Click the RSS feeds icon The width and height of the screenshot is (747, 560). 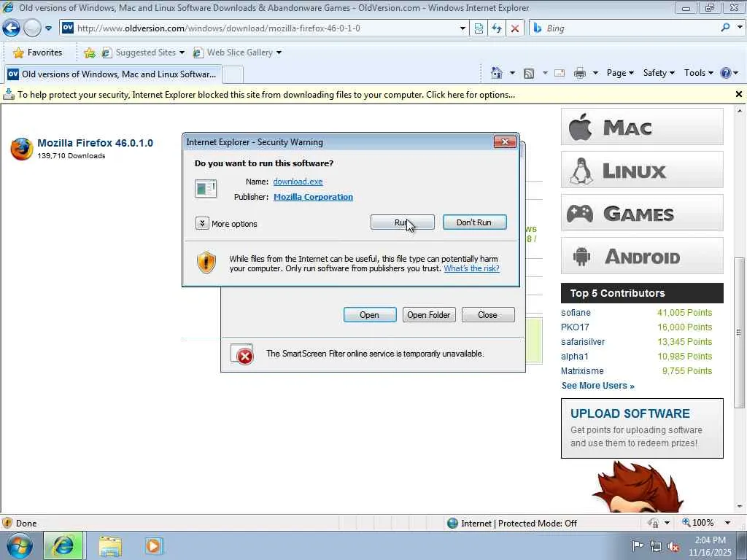click(x=529, y=73)
